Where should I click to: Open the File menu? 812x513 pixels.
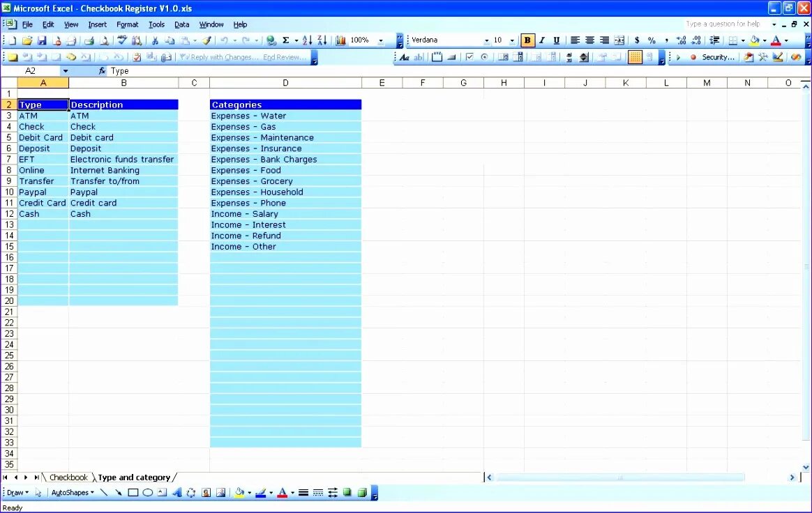click(27, 24)
